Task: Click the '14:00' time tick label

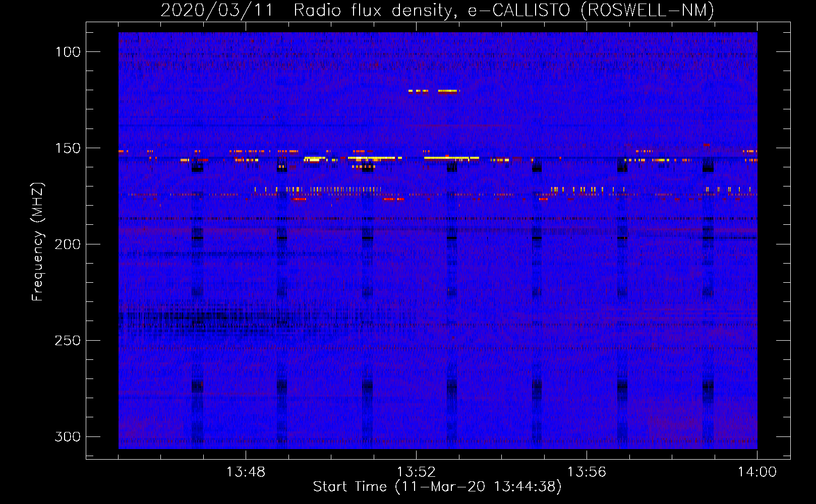Action: tap(757, 472)
